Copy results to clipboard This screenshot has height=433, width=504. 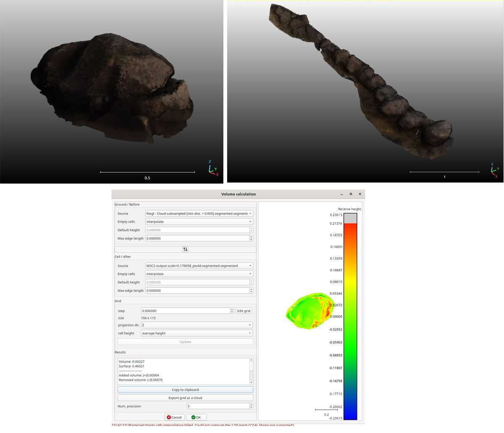185,390
